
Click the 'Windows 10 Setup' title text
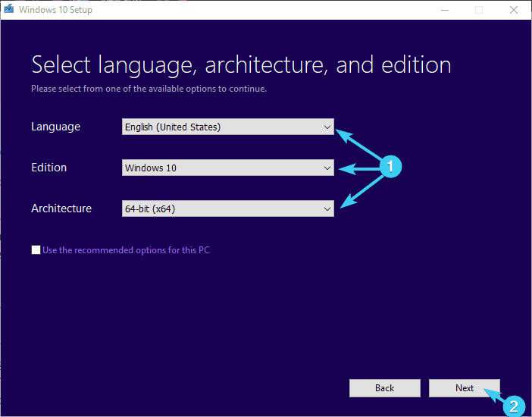pos(55,10)
